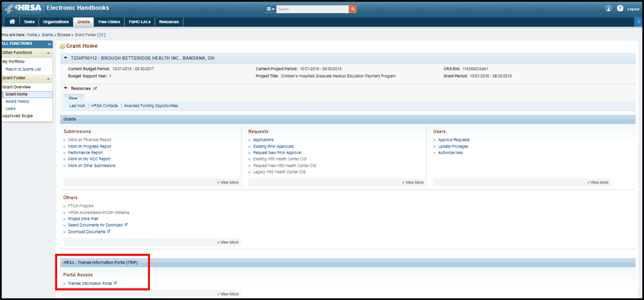
Task: Open Approved Scope in sidebar
Action: (18, 116)
